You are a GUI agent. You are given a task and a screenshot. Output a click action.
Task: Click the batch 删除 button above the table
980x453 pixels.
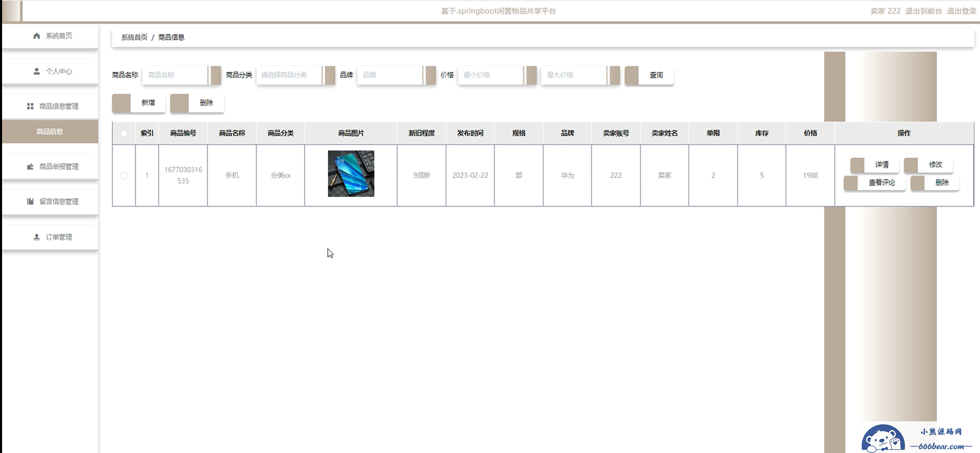tap(197, 103)
